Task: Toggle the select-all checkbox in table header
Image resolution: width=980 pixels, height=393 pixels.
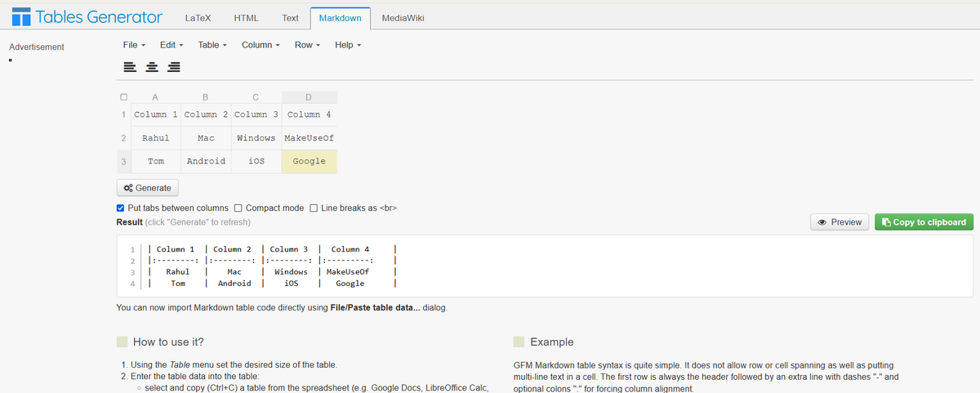Action: click(x=122, y=98)
